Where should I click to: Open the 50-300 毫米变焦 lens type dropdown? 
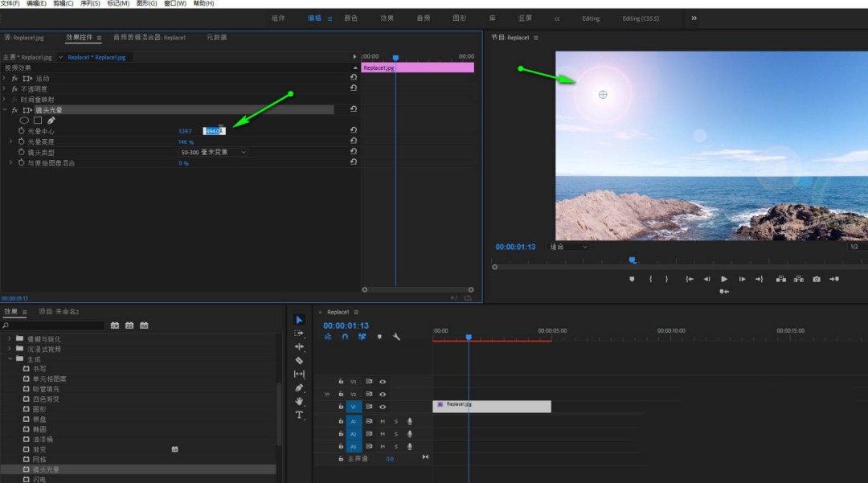(213, 152)
